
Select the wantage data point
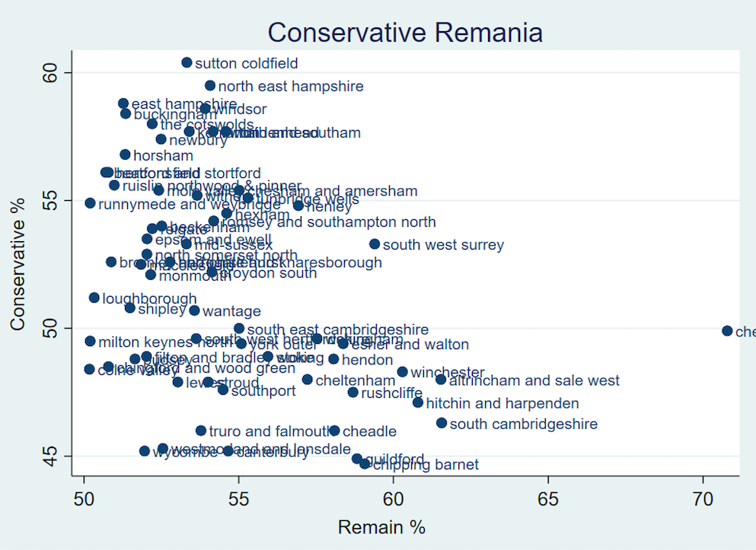pos(194,310)
